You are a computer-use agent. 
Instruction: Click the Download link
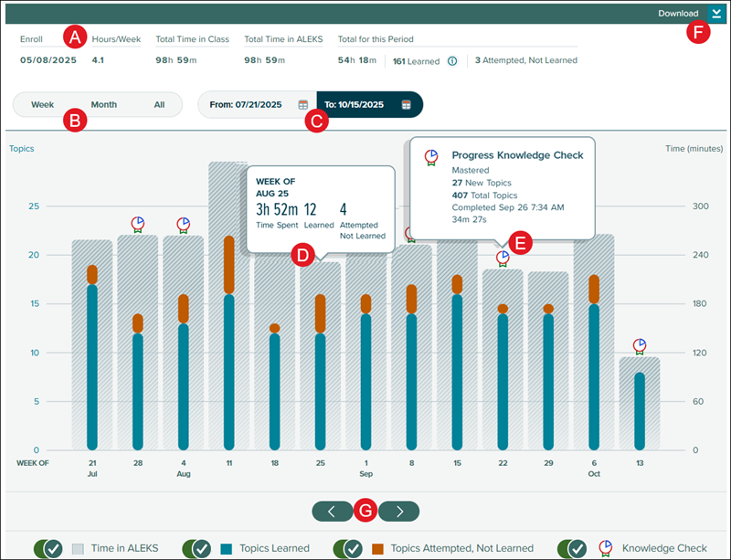coord(678,14)
